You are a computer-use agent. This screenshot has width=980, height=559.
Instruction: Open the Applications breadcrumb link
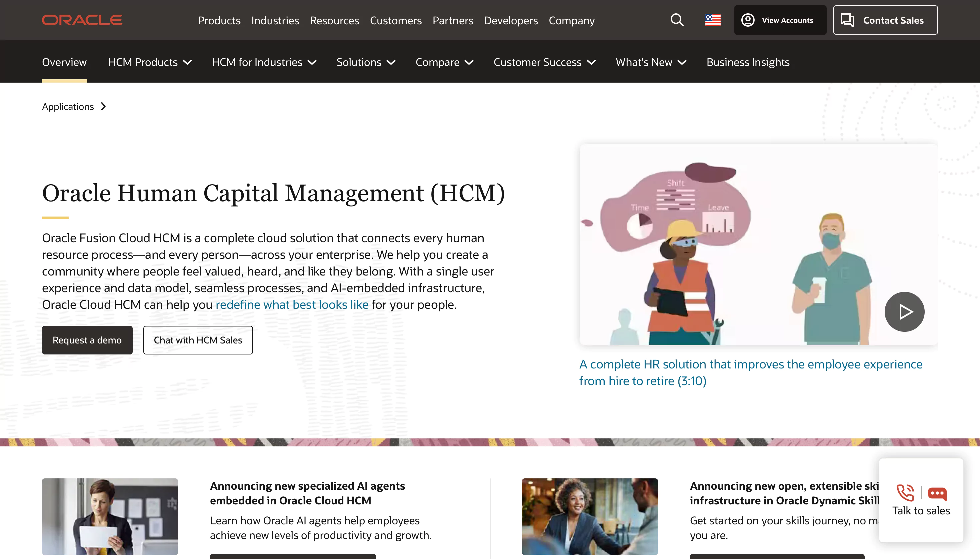tap(68, 106)
